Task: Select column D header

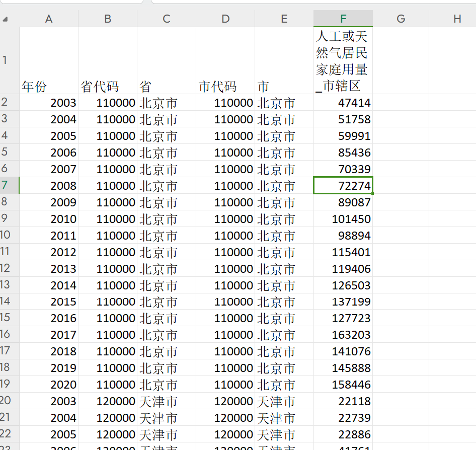Action: click(x=225, y=19)
